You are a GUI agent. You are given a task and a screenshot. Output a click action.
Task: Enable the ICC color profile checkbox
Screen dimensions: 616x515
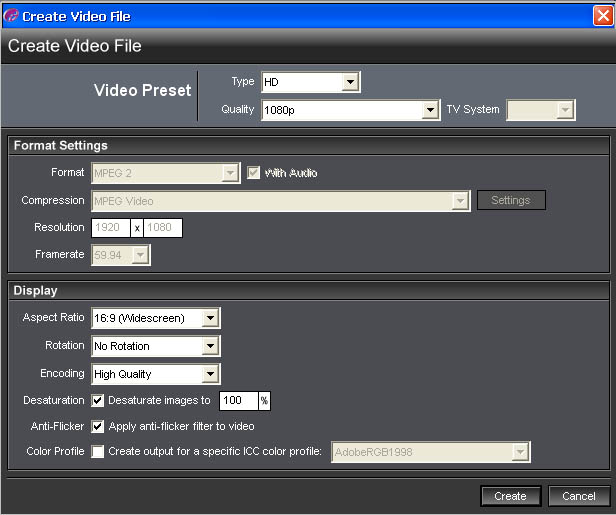[x=97, y=452]
